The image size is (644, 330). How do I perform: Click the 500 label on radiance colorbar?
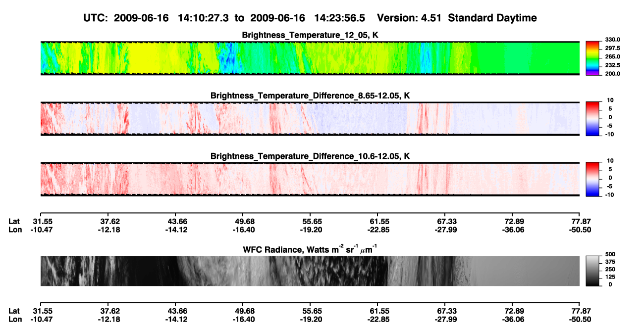tap(610, 254)
